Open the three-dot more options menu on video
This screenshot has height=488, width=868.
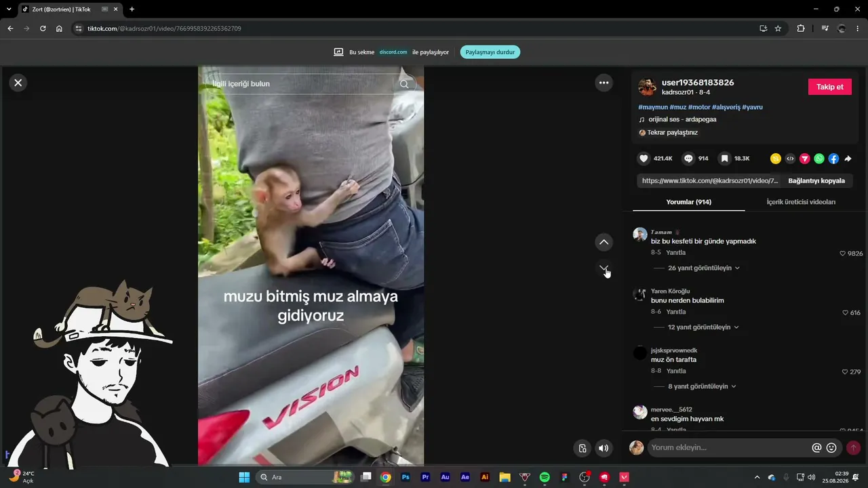(604, 83)
